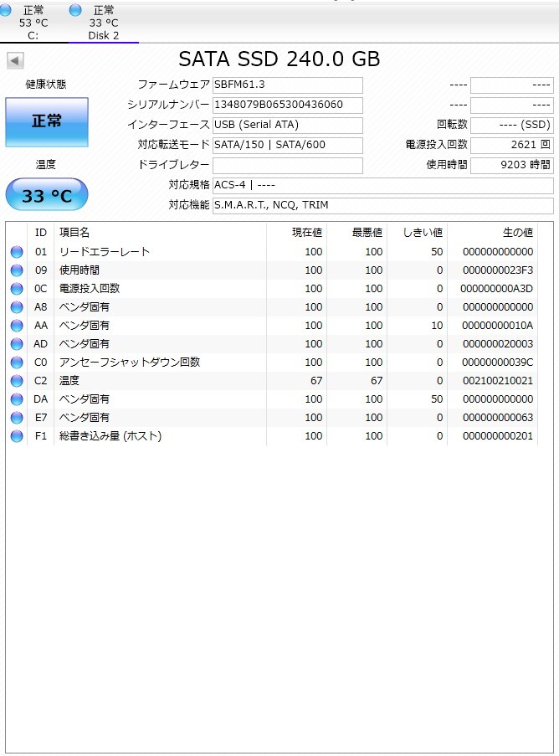Image resolution: width=559 pixels, height=756 pixels.
Task: Click the 正常 health status button
Action: pos(47,122)
